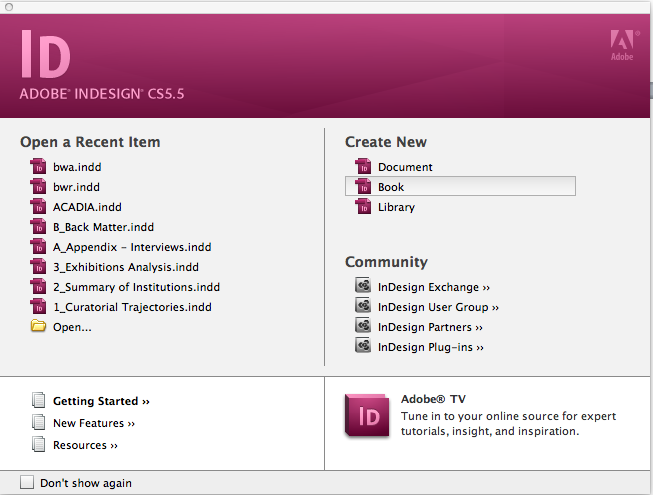This screenshot has height=495, width=653.
Task: Click the Library icon under Create New
Action: click(x=363, y=206)
